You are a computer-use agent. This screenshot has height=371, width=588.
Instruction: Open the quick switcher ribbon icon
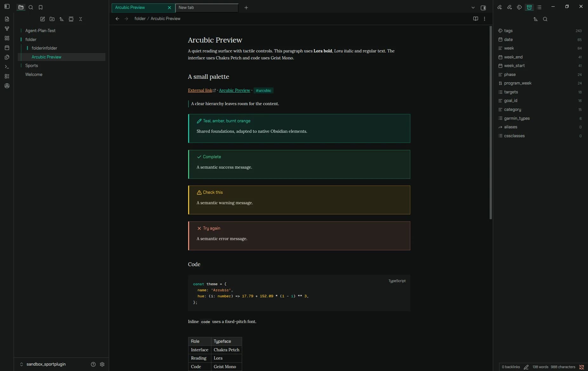[7, 19]
